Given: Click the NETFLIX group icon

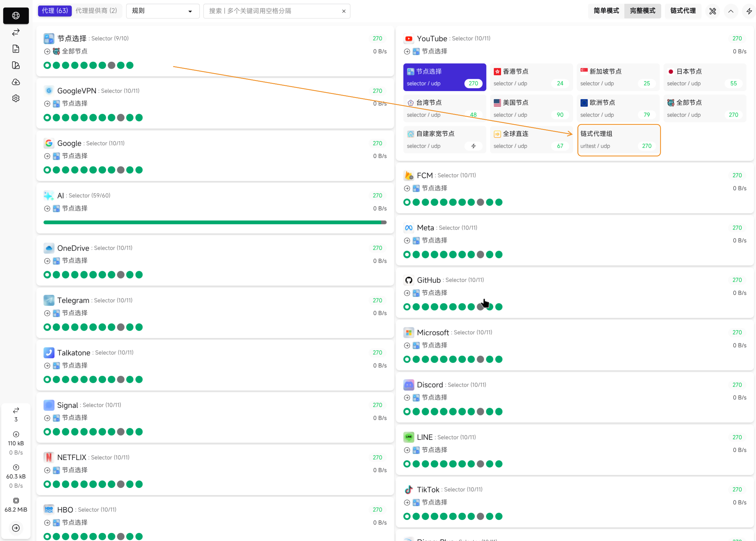Looking at the screenshot, I should tap(49, 457).
